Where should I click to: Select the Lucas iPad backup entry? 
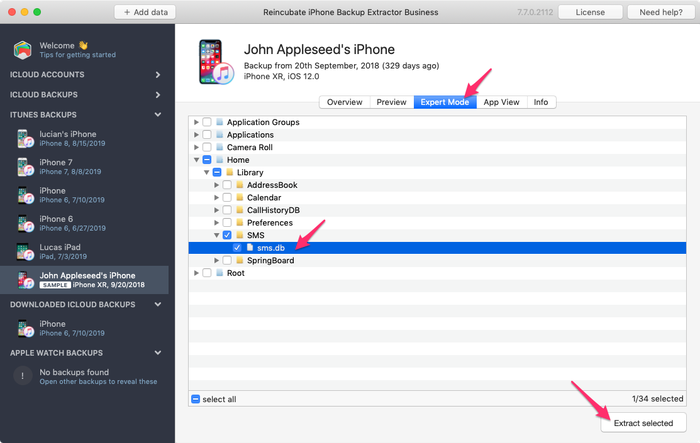click(x=84, y=251)
